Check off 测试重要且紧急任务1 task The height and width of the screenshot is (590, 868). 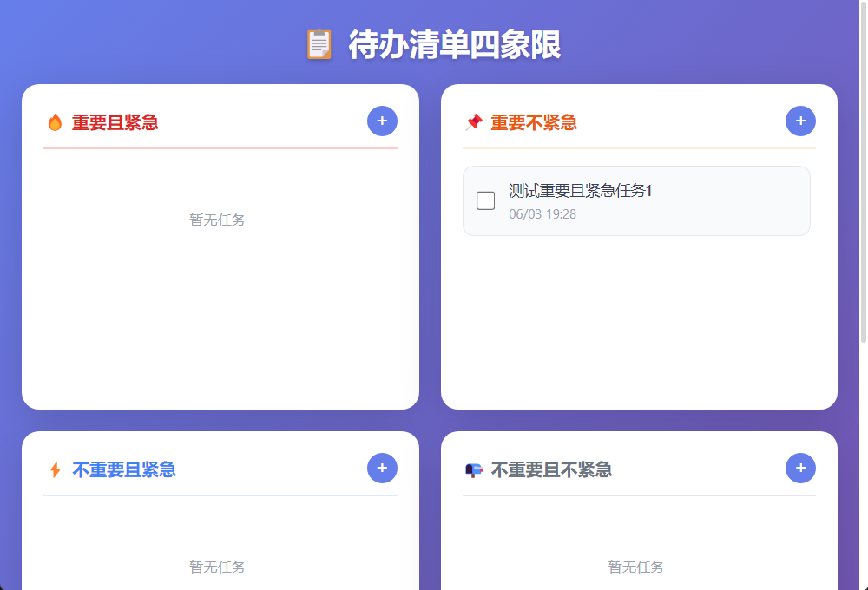(485, 200)
